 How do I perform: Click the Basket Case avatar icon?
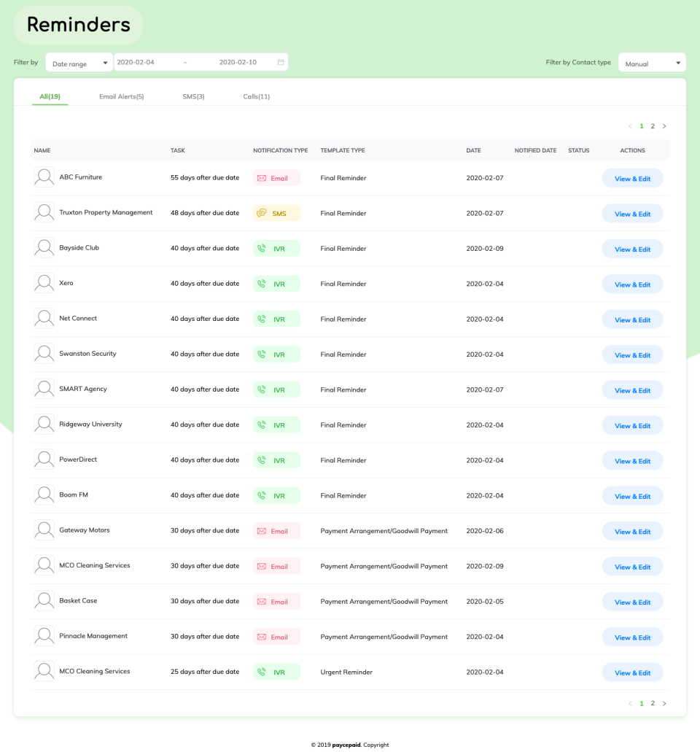click(44, 601)
